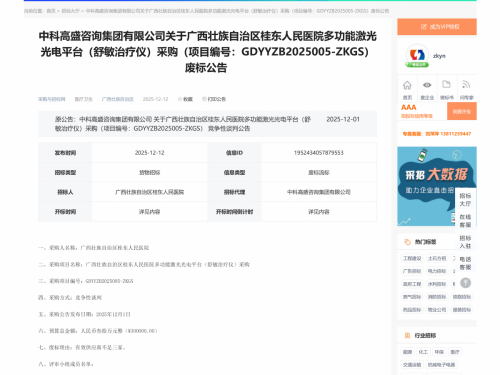Select the 工程建设 hot tag
Viewport: 500px width, 375px height.
(x=412, y=258)
